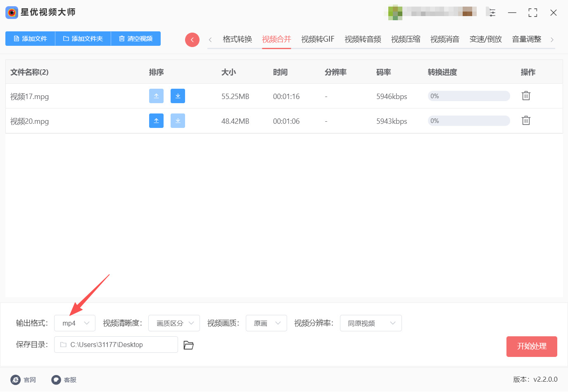Click the 保存目录 path input field
The width and height of the screenshot is (568, 392).
pyautogui.click(x=116, y=345)
